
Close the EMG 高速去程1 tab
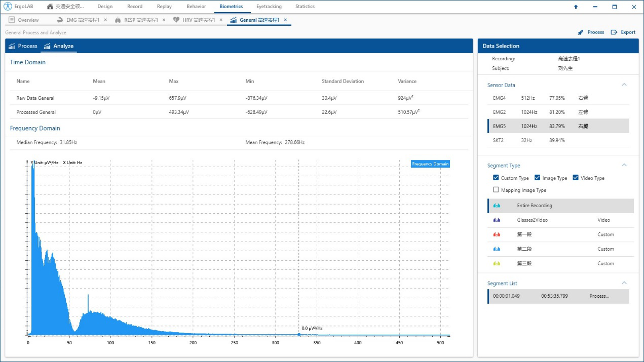click(x=105, y=20)
